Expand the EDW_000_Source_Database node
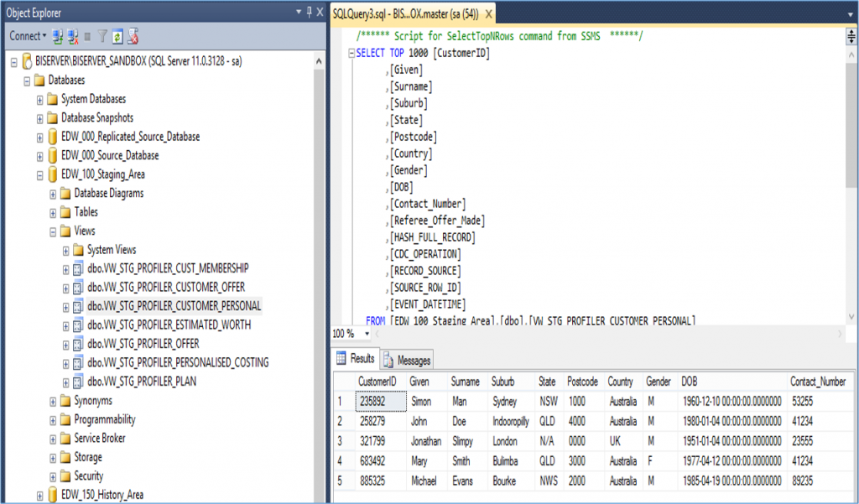 point(40,156)
